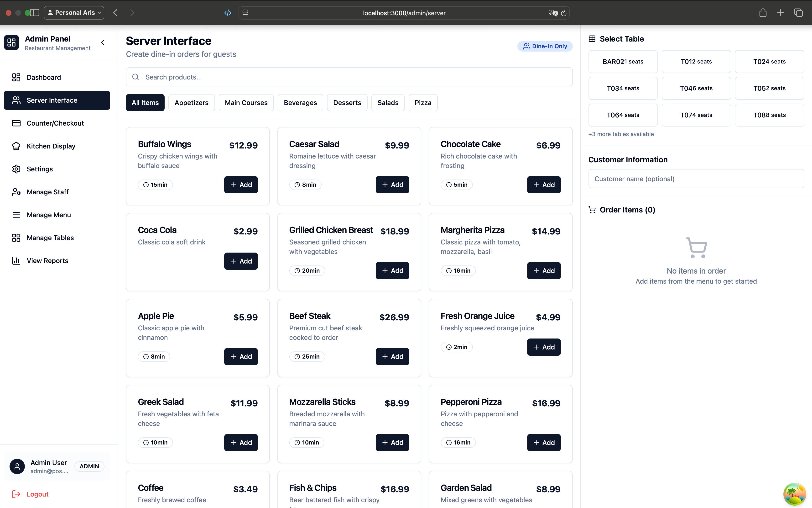Add Greek Salad to the order
The height and width of the screenshot is (508, 812).
(x=241, y=443)
